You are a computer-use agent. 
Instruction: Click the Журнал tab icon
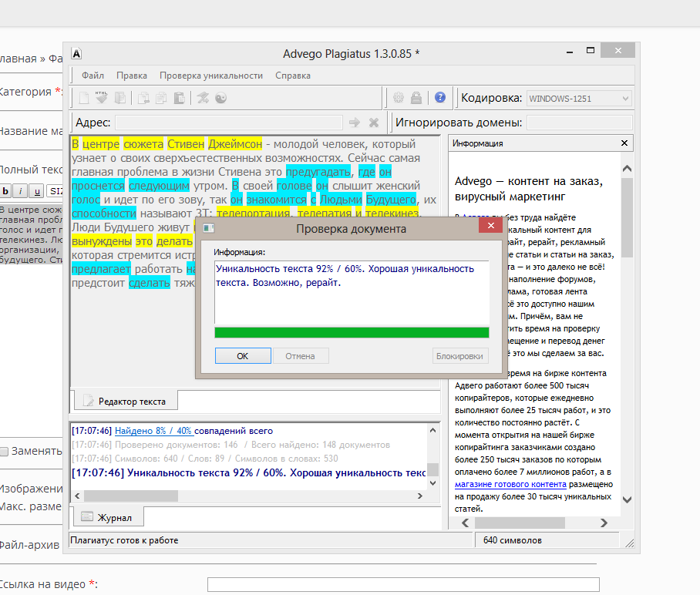pos(87,517)
